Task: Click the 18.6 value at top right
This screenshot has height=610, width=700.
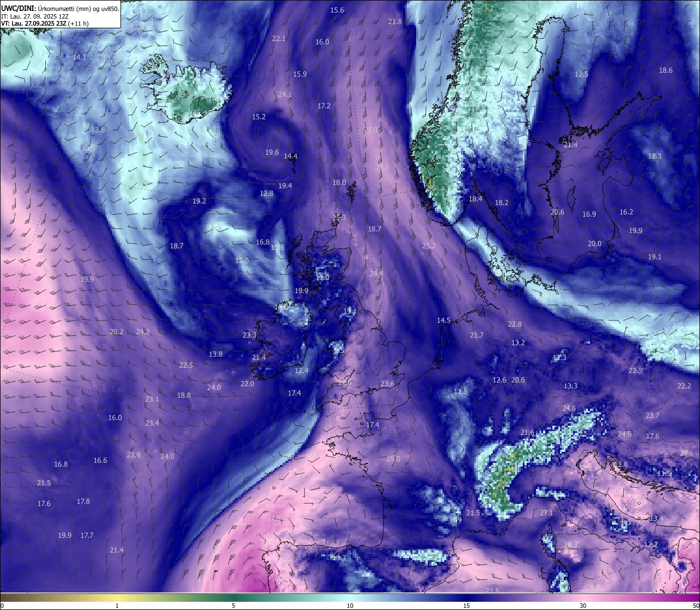Action: 666,70
